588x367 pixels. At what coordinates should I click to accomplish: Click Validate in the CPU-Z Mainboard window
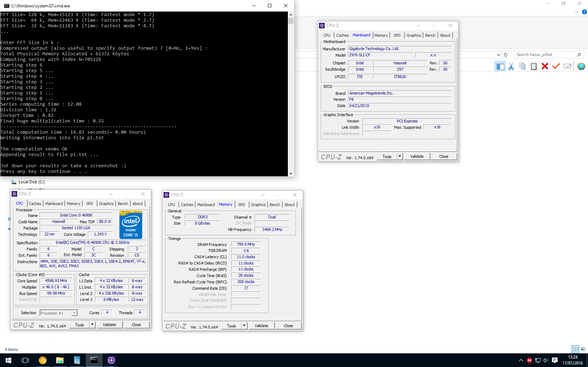point(417,156)
